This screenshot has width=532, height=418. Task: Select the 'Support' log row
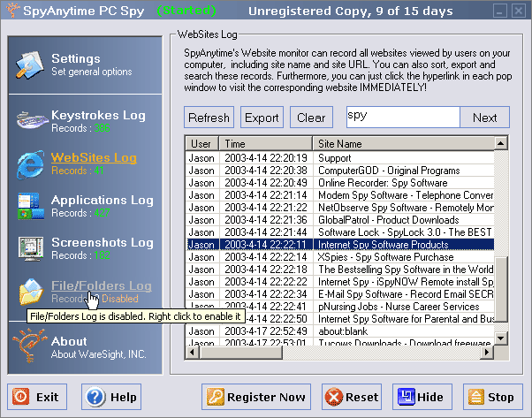click(x=339, y=158)
